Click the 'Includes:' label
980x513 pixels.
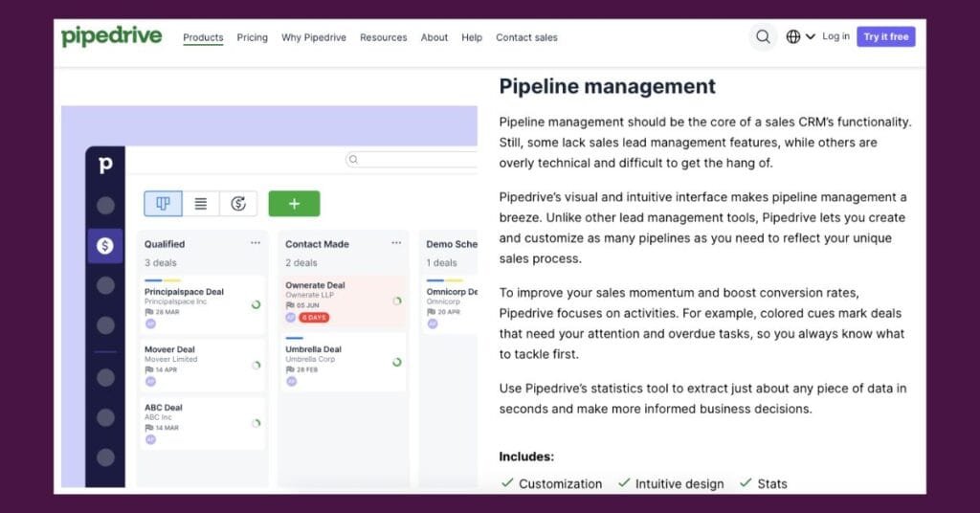526,457
